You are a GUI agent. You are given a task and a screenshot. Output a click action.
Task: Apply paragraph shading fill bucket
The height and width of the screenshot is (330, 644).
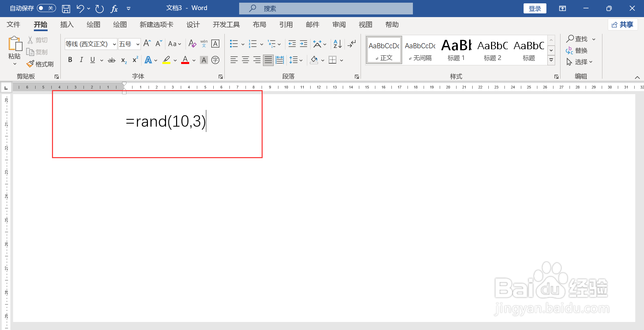point(314,60)
